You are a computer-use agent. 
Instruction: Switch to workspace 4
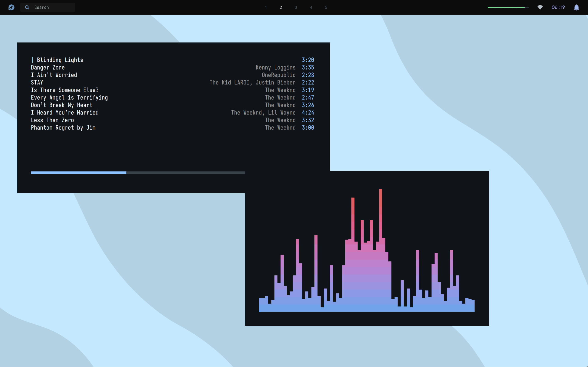click(311, 7)
